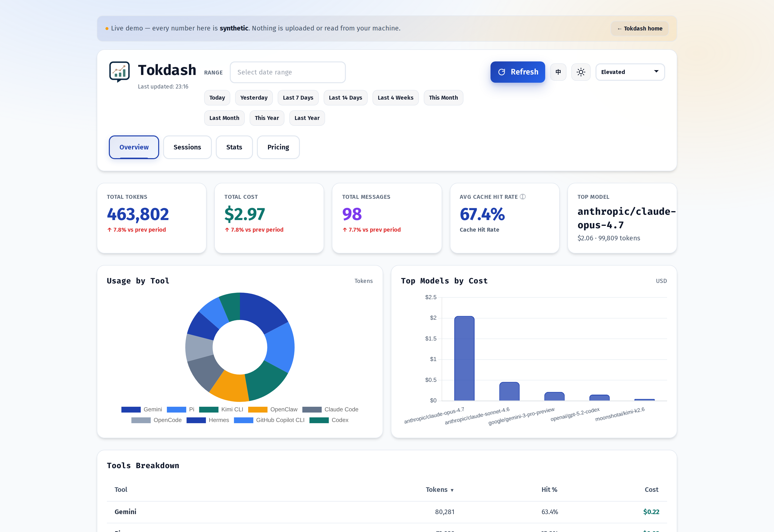
Task: Toggle OpenClaw in the legend
Action: pos(273,409)
